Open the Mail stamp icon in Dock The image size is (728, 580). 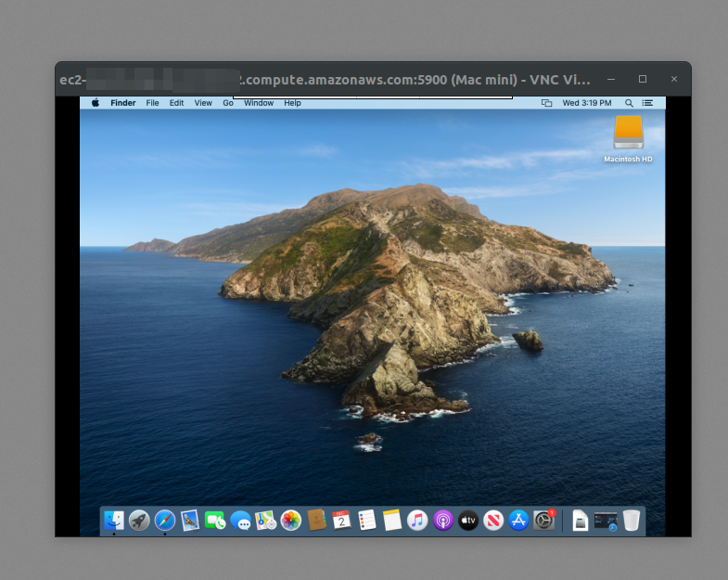coord(190,521)
